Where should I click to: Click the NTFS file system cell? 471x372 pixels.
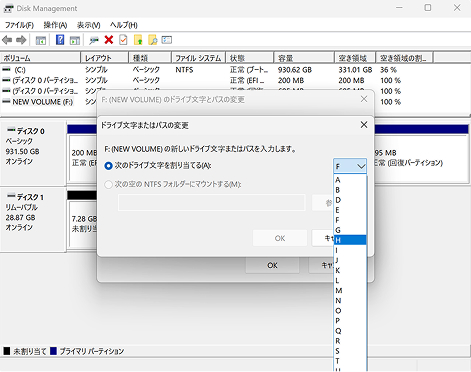tap(184, 70)
